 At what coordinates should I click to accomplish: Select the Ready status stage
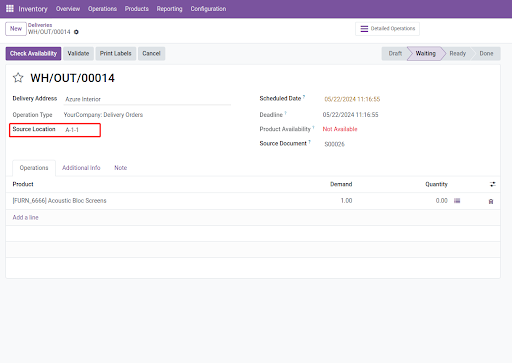click(458, 53)
